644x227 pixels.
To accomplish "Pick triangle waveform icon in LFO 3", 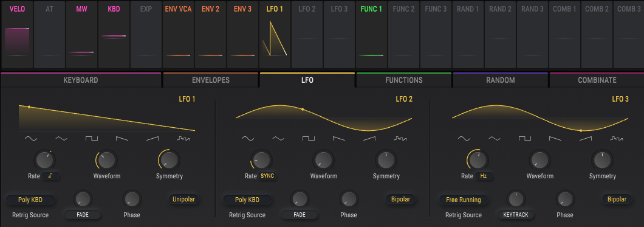I will [x=495, y=139].
